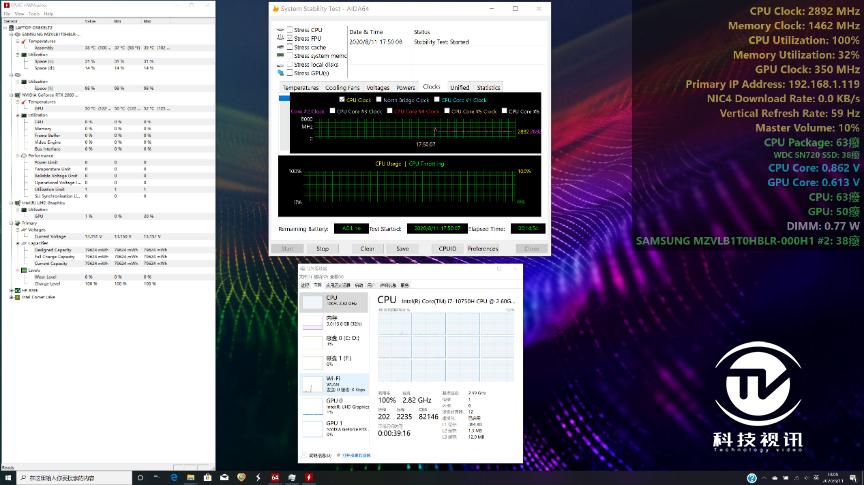
Task: Select CPU in Task Manager sidebar
Action: pos(334,301)
